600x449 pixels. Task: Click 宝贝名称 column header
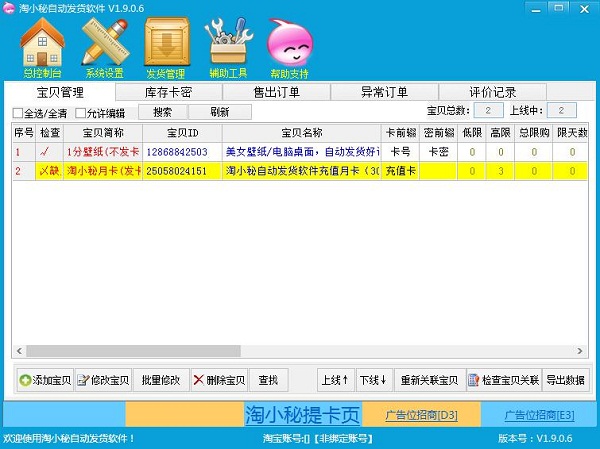(302, 133)
